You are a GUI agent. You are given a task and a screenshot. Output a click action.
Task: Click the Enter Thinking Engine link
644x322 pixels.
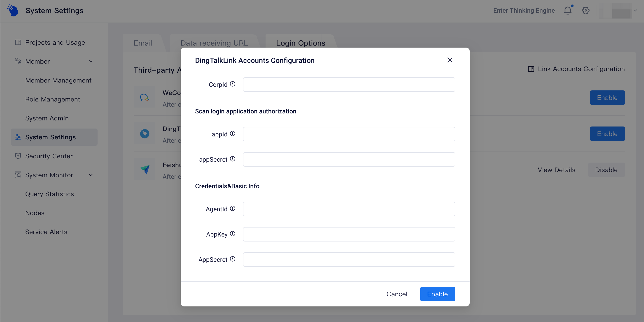click(x=524, y=10)
